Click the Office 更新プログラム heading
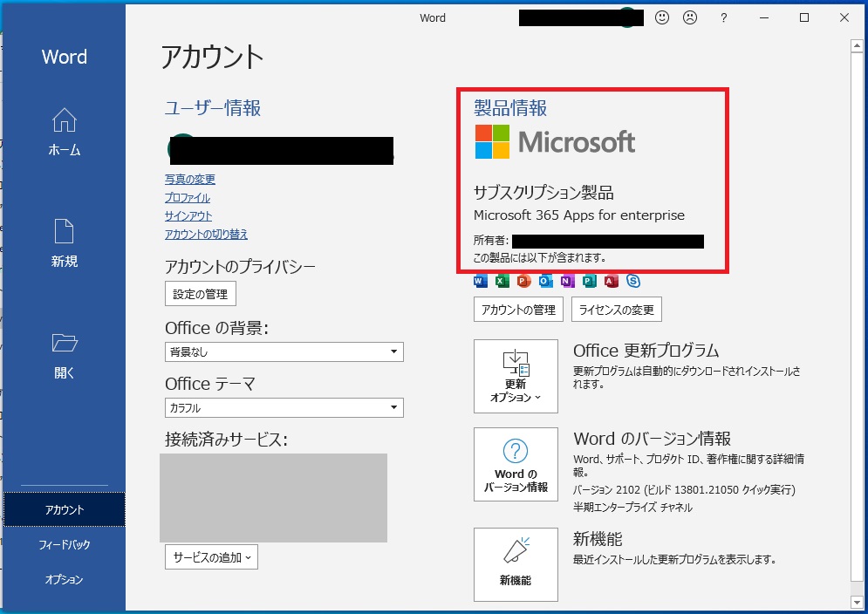This screenshot has width=868, height=614. (646, 351)
